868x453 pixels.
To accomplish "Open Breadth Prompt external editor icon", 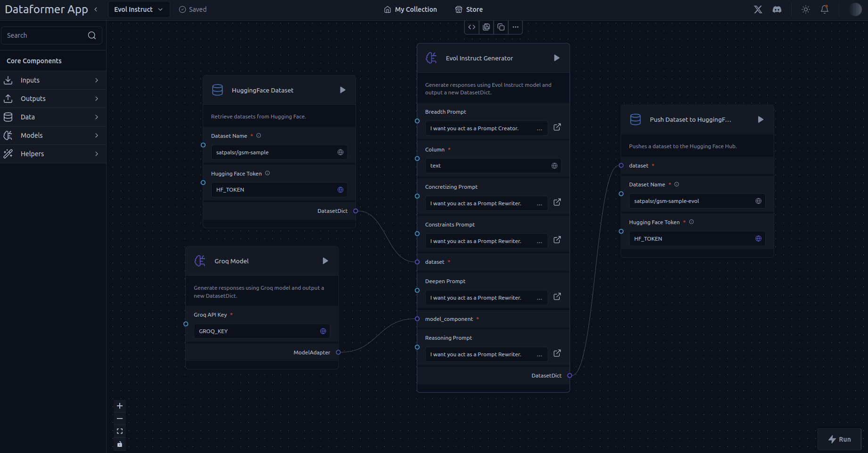I will coord(557,127).
